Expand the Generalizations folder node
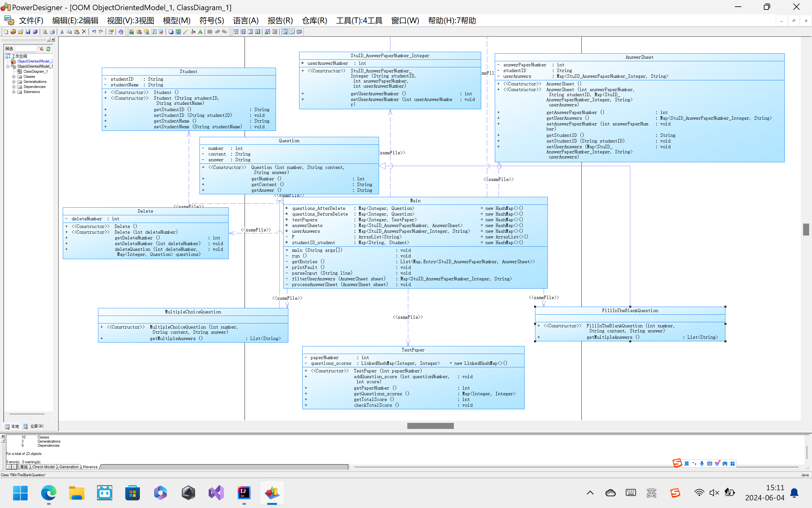This screenshot has width=812, height=508. [x=14, y=82]
